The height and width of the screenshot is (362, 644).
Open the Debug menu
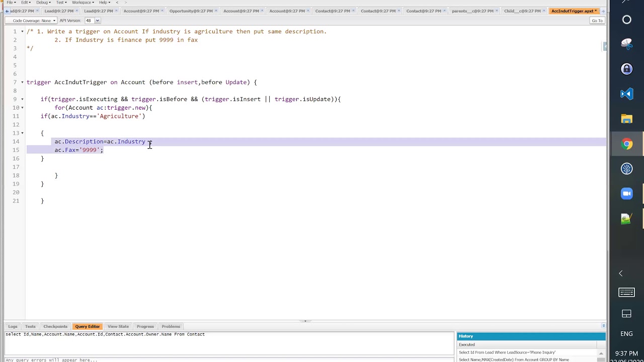pos(43,3)
